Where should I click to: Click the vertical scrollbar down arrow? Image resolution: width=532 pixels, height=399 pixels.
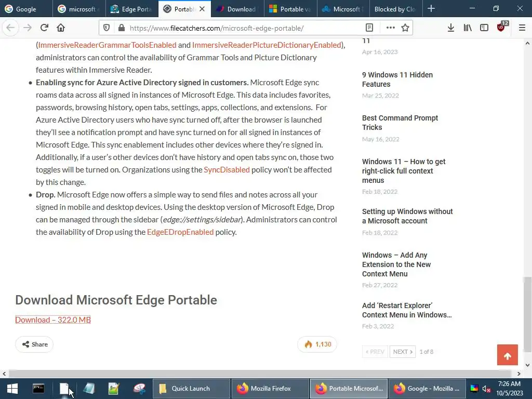527,365
